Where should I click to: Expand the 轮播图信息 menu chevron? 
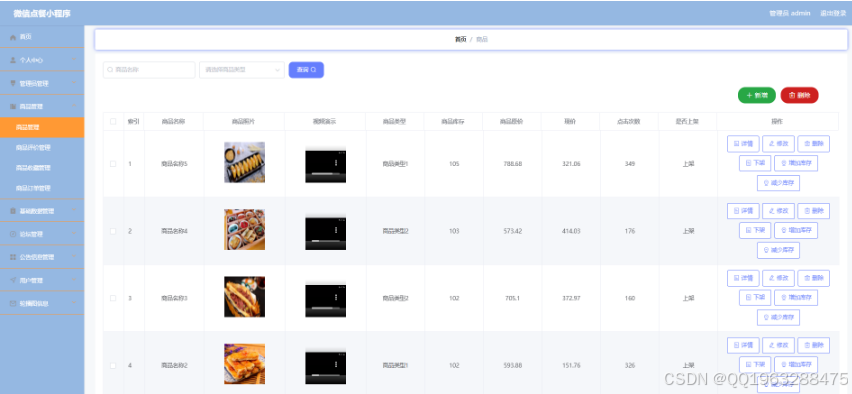coord(74,303)
